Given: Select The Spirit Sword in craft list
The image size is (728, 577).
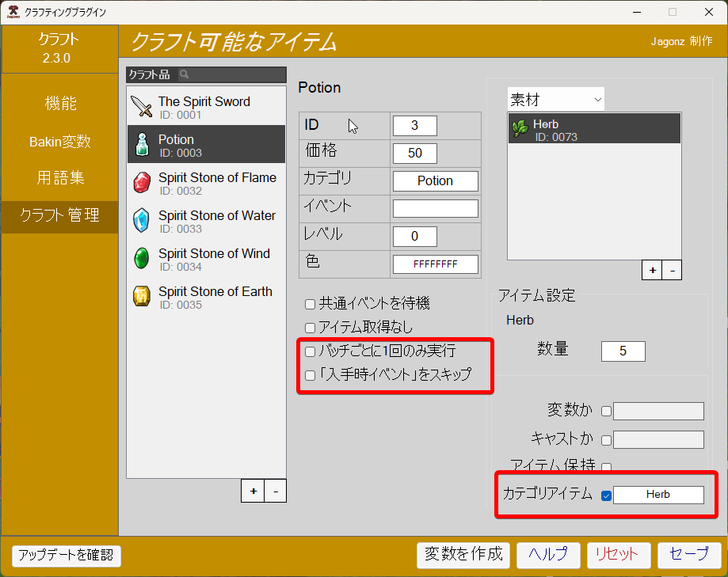Looking at the screenshot, I should pos(207,107).
